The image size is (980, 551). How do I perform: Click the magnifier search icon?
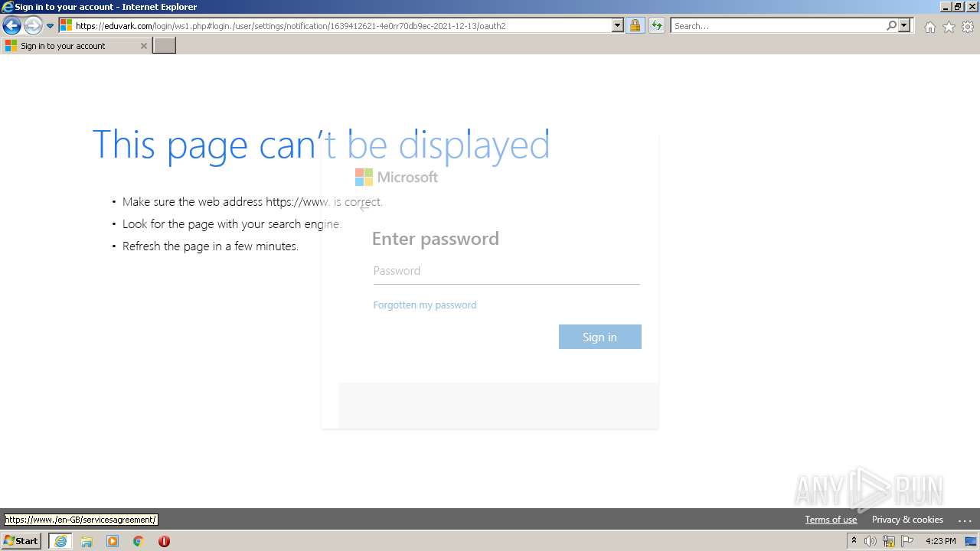[891, 26]
